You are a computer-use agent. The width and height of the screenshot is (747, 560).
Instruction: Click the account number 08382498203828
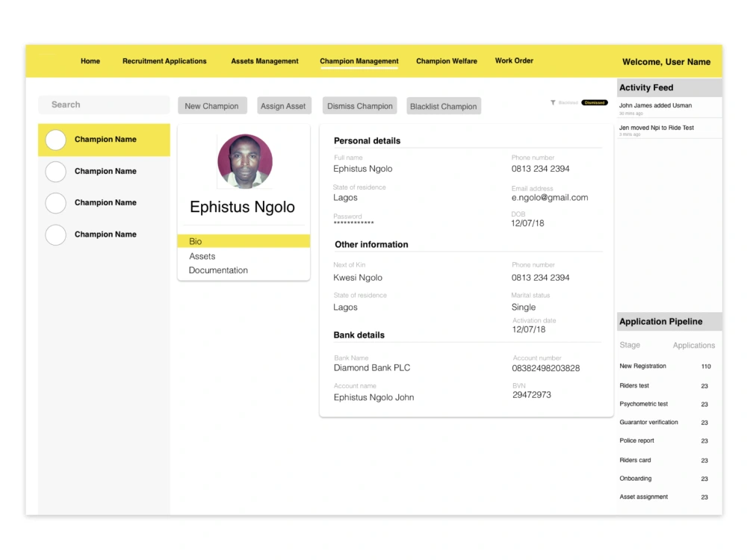pos(546,368)
